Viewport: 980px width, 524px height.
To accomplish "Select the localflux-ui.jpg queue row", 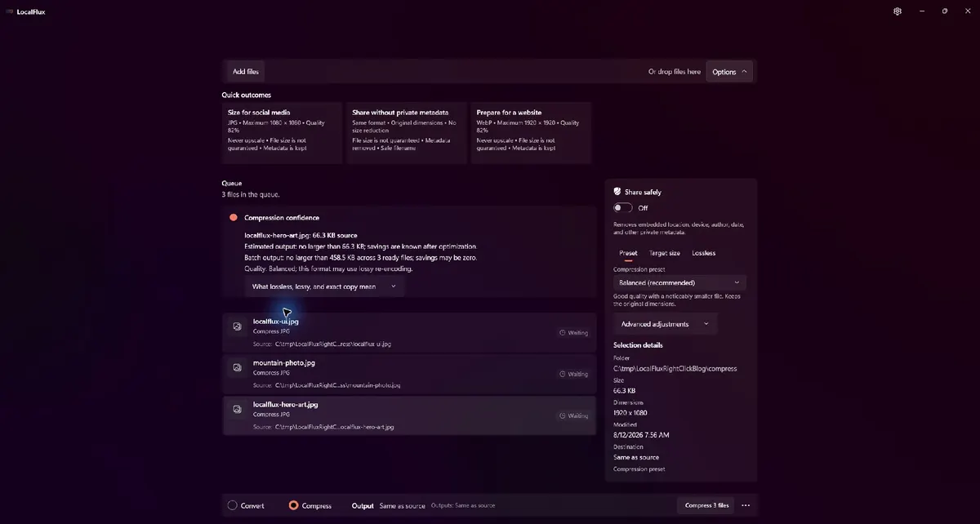I will point(409,333).
